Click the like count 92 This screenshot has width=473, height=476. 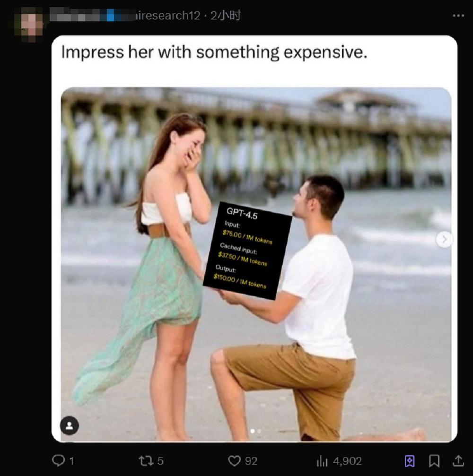251,461
